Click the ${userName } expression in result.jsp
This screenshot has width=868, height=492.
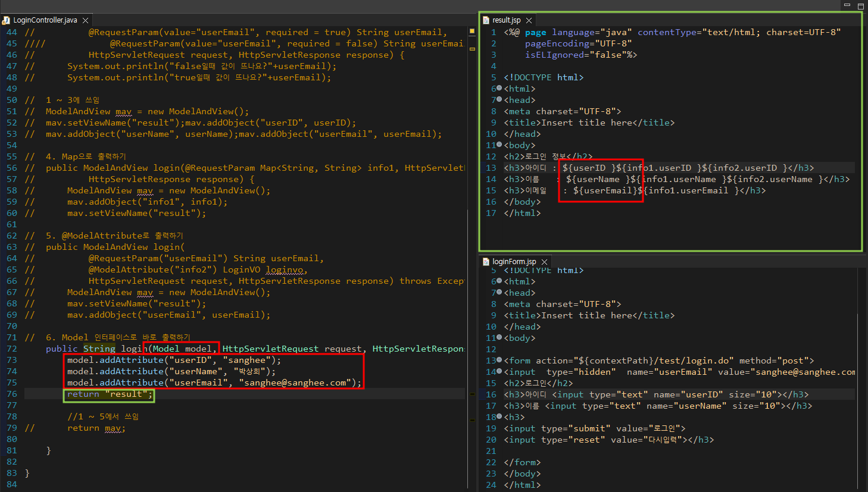(x=598, y=179)
